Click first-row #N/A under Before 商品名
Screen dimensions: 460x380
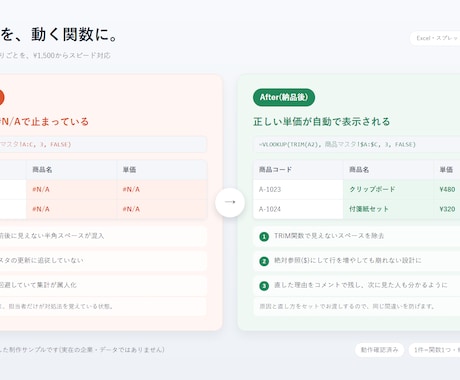(72, 190)
